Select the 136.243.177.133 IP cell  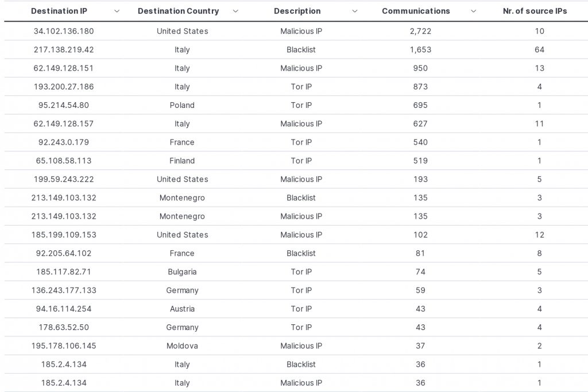[64, 290]
